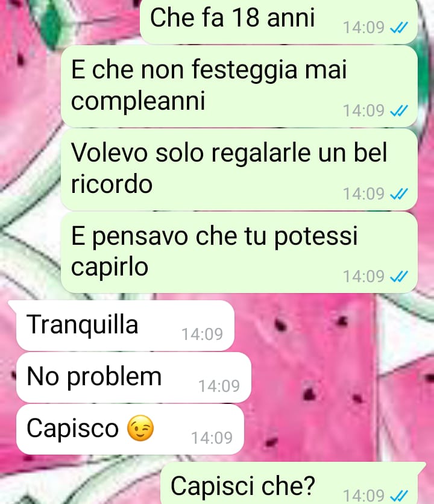
Task: Tap read checkmarks on 'Capisci che?' message
Action: pyautogui.click(x=399, y=496)
